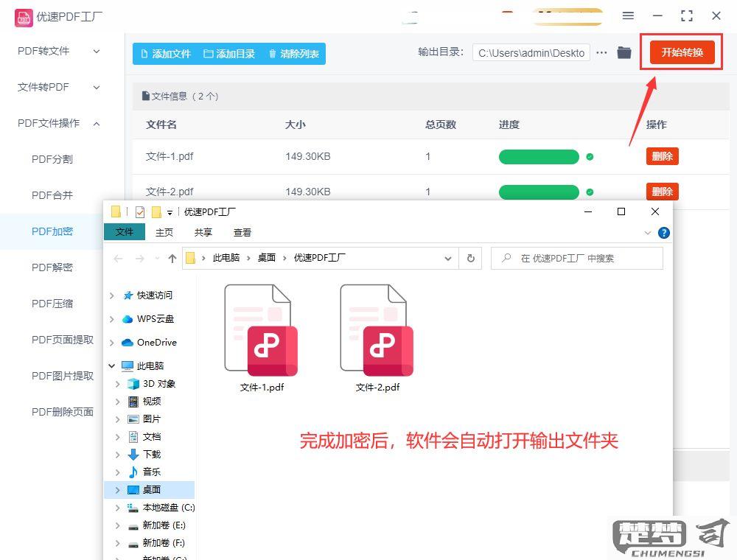Select OneDrive in the navigation tree

[156, 343]
